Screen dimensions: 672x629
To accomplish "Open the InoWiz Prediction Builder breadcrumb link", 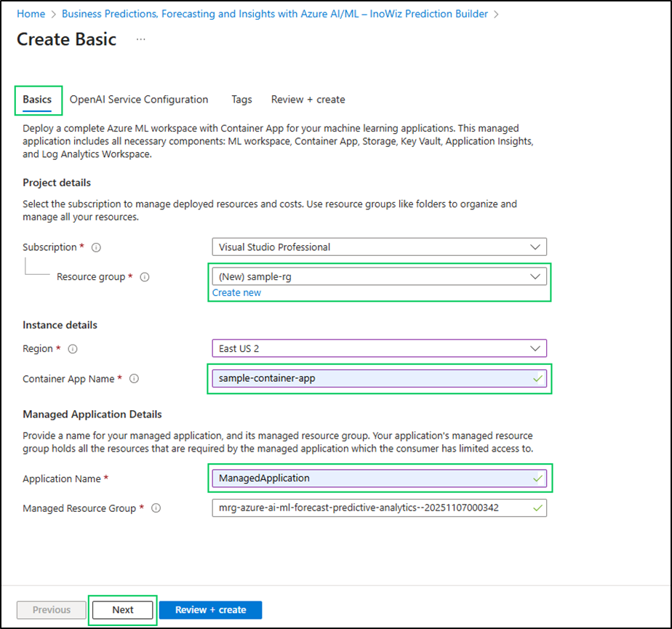I will [275, 14].
